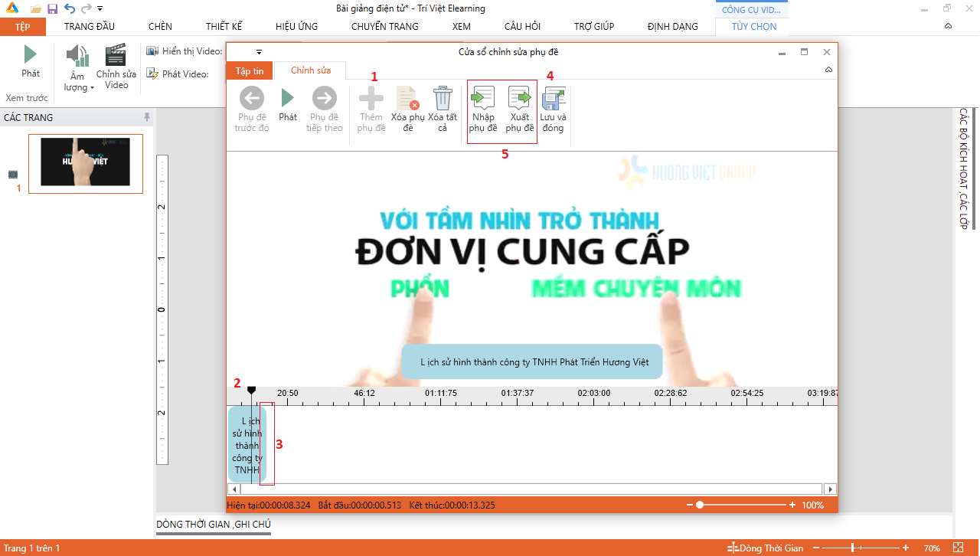Switch to the TRANG ĐẦU ribbon tab

(x=90, y=26)
